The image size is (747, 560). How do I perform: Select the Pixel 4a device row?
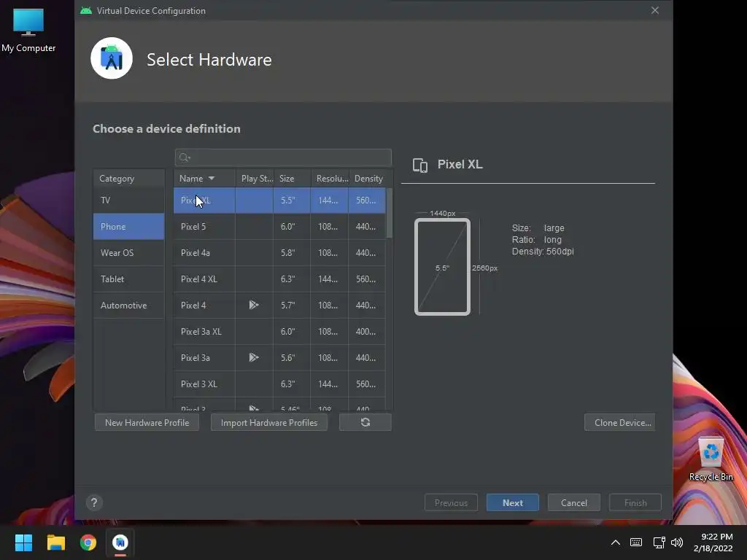pos(279,253)
